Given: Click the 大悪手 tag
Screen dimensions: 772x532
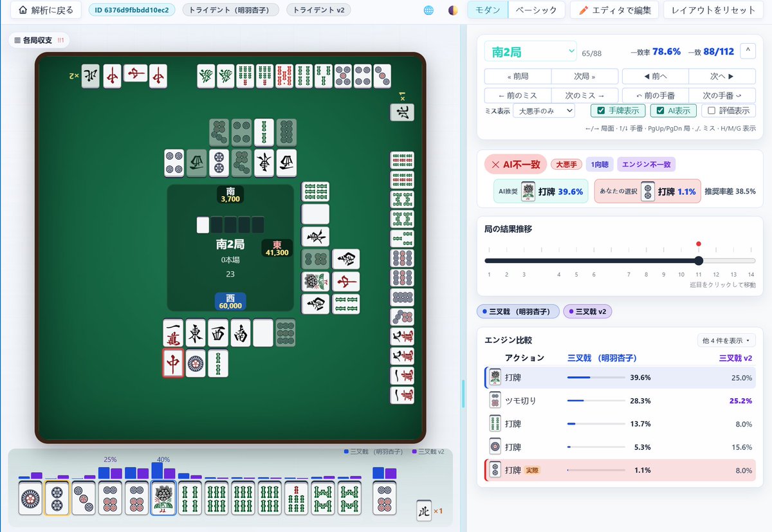Looking at the screenshot, I should tap(566, 165).
